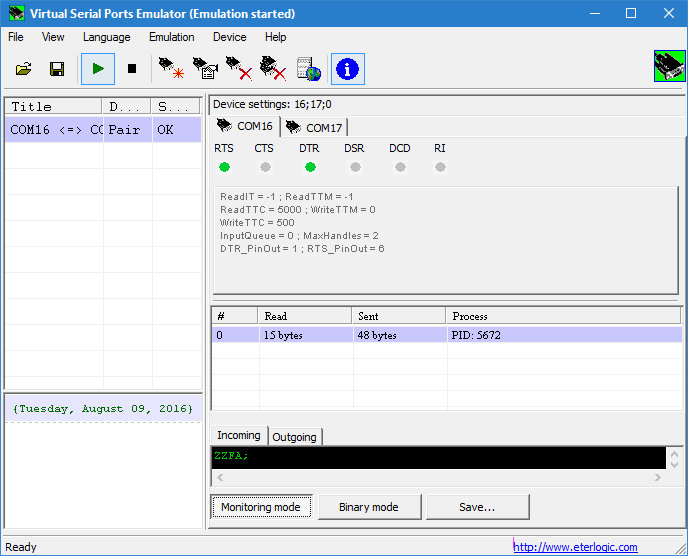
Task: Toggle the DTR signal indicator
Action: (x=310, y=167)
